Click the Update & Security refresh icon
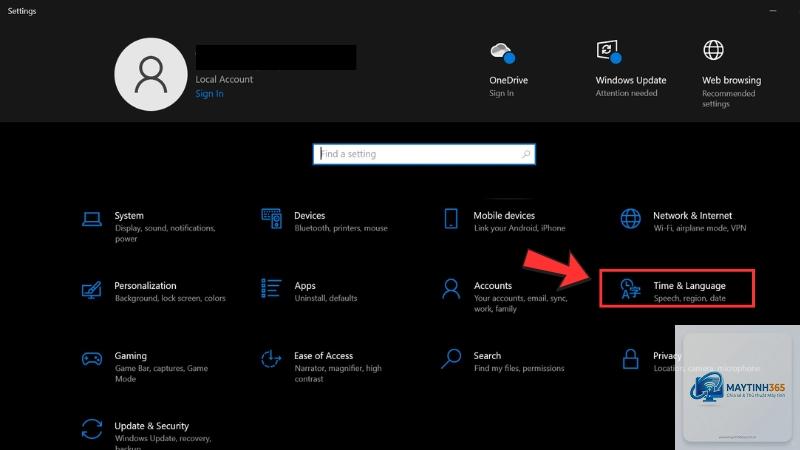The image size is (800, 450). tap(92, 429)
